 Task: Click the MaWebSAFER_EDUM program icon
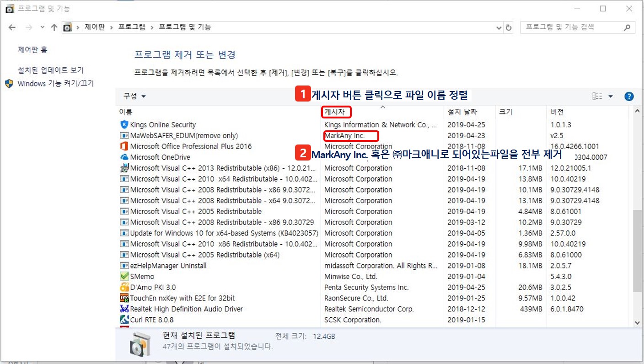[x=124, y=136]
